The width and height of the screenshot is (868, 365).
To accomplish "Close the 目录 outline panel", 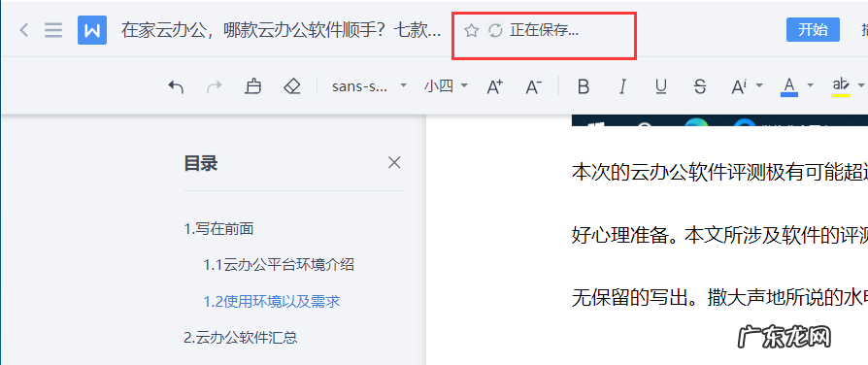I will click(x=394, y=163).
